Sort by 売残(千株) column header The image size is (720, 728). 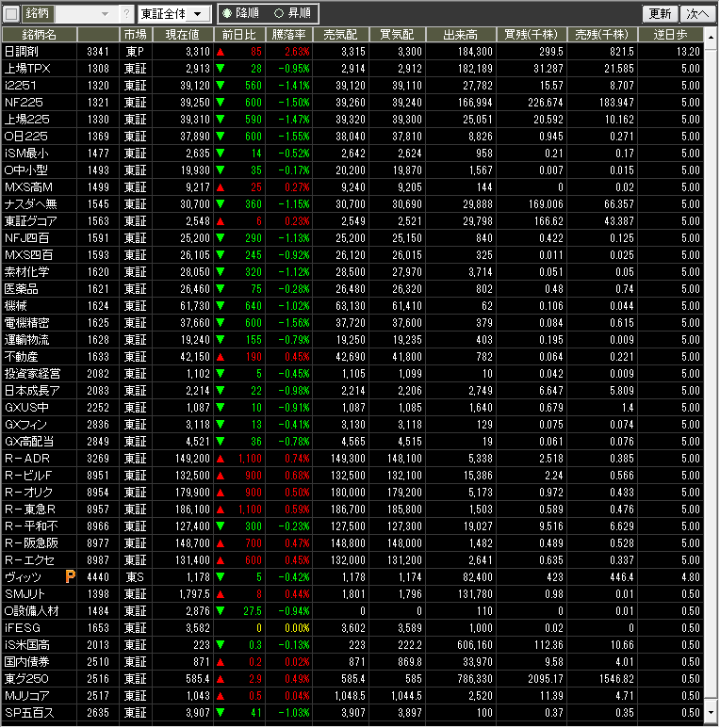(602, 34)
